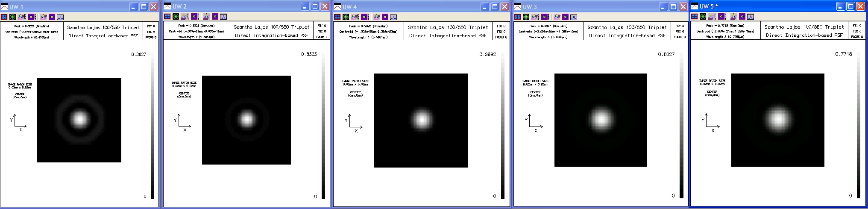
Task: Open the line profile graph icon in UW 5
Action: click(751, 17)
